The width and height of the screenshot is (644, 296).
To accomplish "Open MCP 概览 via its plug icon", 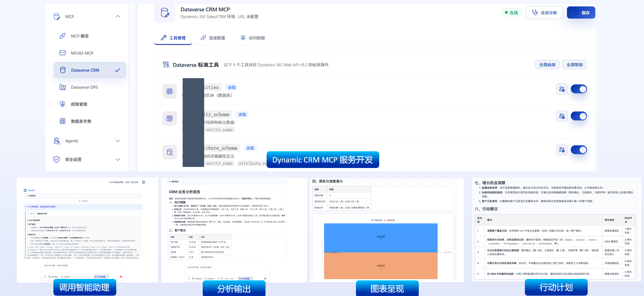I will click(x=62, y=36).
